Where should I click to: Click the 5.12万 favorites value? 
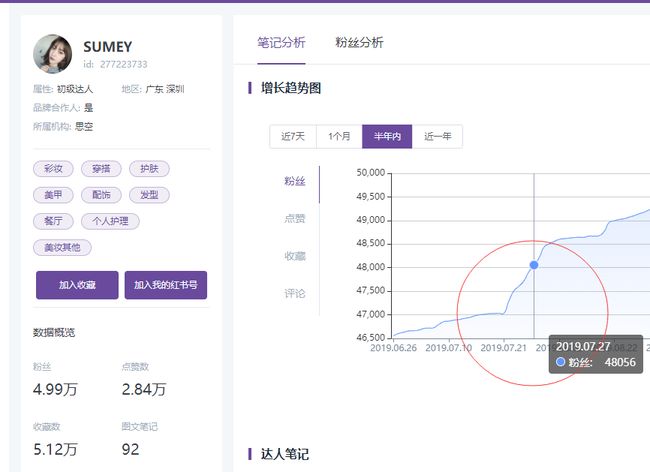[x=55, y=450]
